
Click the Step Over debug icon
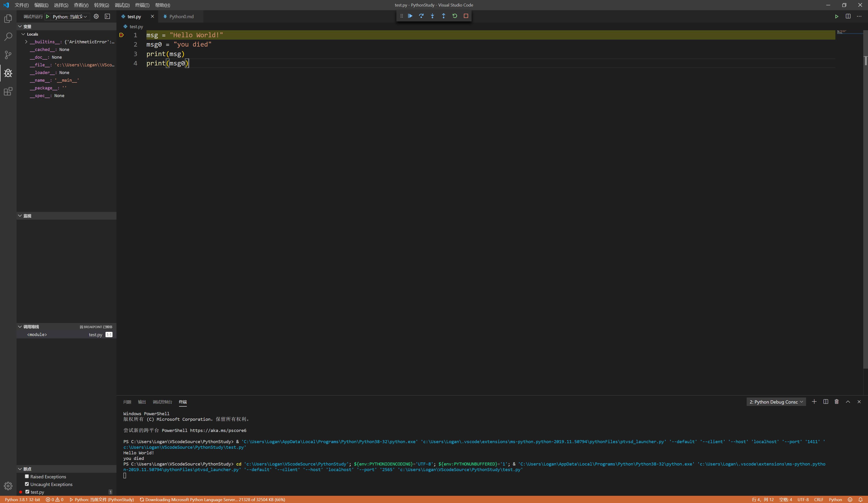pos(421,16)
